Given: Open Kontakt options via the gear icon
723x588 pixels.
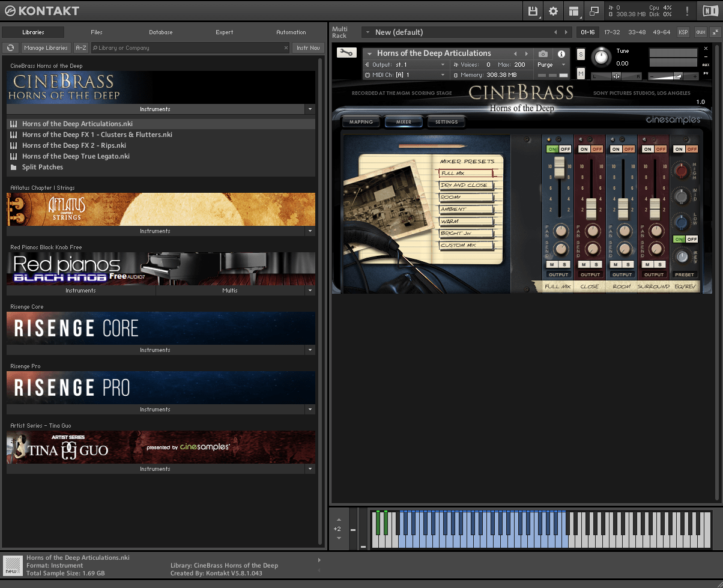Looking at the screenshot, I should click(553, 11).
